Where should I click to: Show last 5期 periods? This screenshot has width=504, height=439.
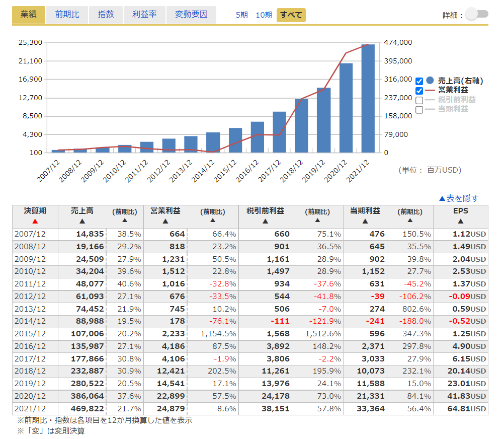click(x=242, y=15)
